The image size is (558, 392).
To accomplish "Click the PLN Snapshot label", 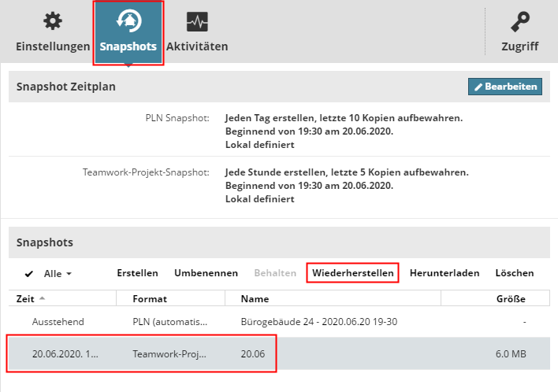I will (x=177, y=118).
